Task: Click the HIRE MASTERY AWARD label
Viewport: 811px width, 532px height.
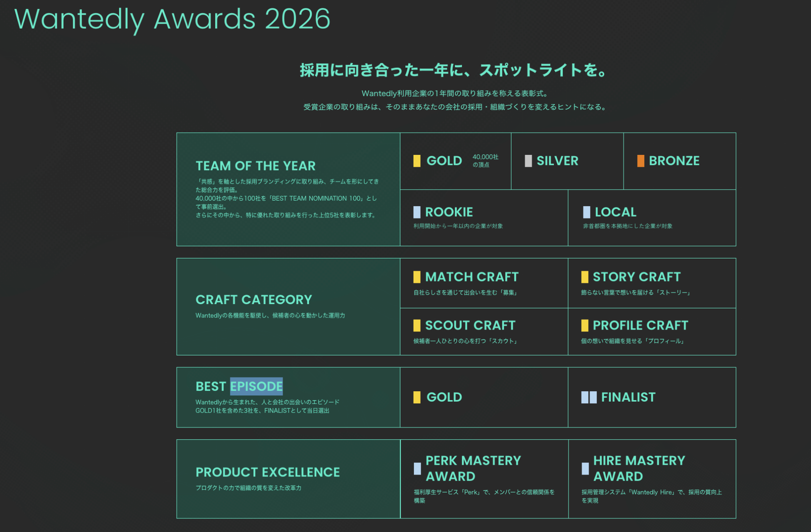Action: pyautogui.click(x=639, y=468)
